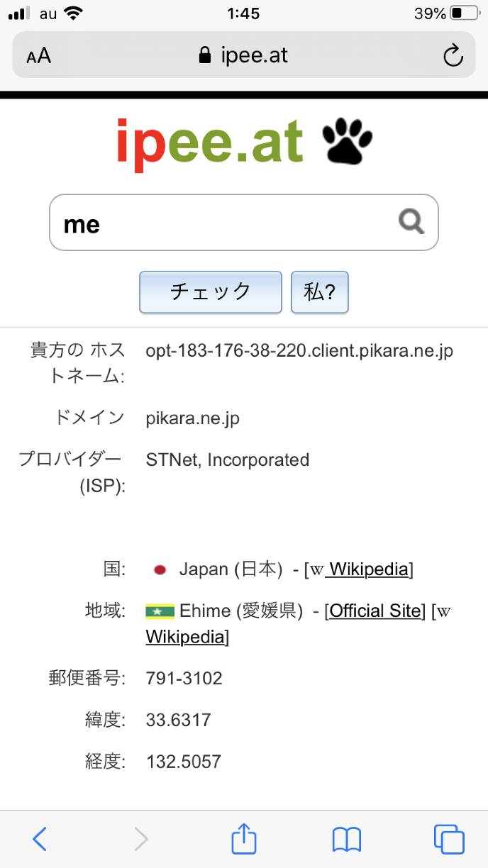Viewport: 488px width, 868px height.
Task: Tap the Ehime prefecture flag icon
Action: tap(160, 611)
